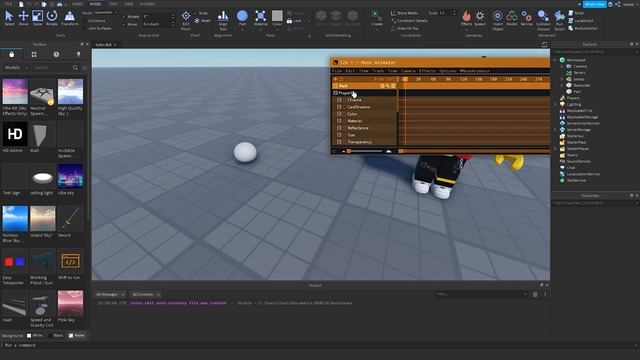The height and width of the screenshot is (360, 640).
Task: Choose the Transform tool
Action: 69,18
